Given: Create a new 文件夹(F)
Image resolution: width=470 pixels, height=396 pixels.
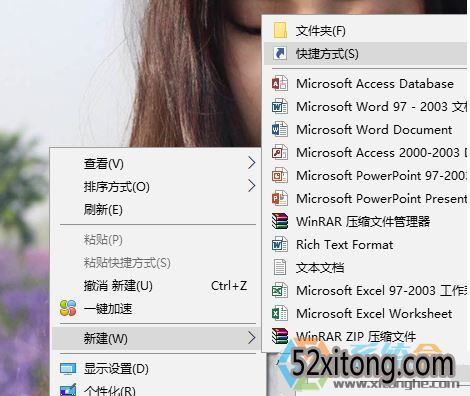Looking at the screenshot, I should pos(366,31).
